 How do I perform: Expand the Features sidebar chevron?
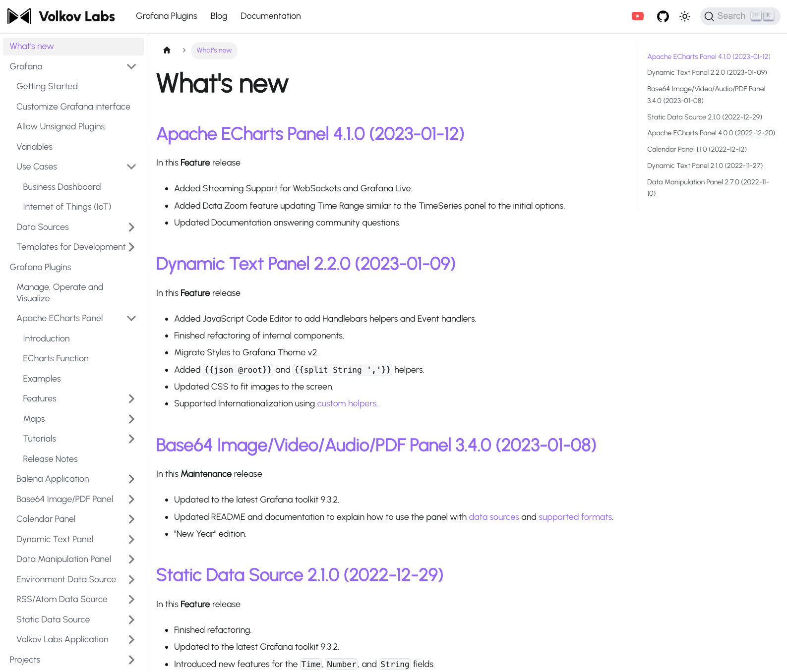(x=131, y=398)
